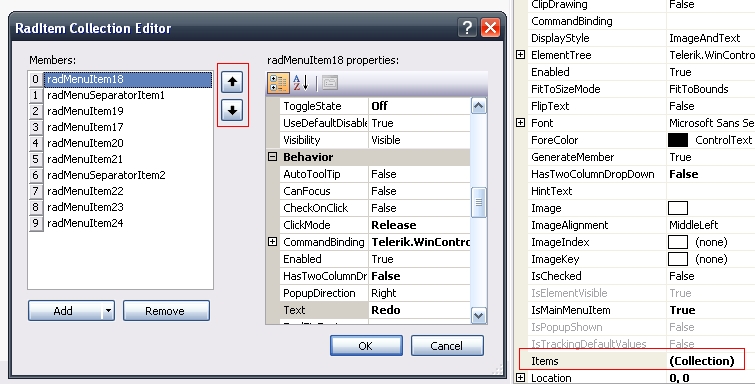Click the Visibility property value Visible
This screenshot has height=384, width=755.
click(420, 140)
